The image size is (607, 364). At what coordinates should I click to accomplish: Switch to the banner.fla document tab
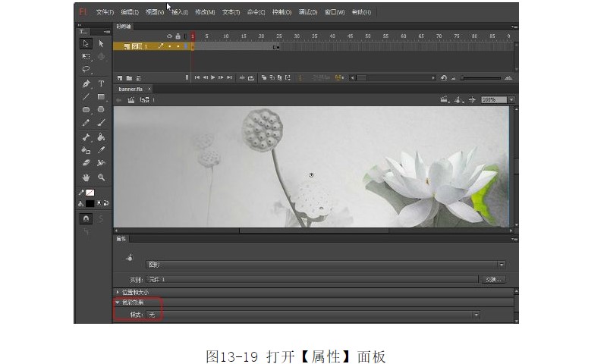129,89
